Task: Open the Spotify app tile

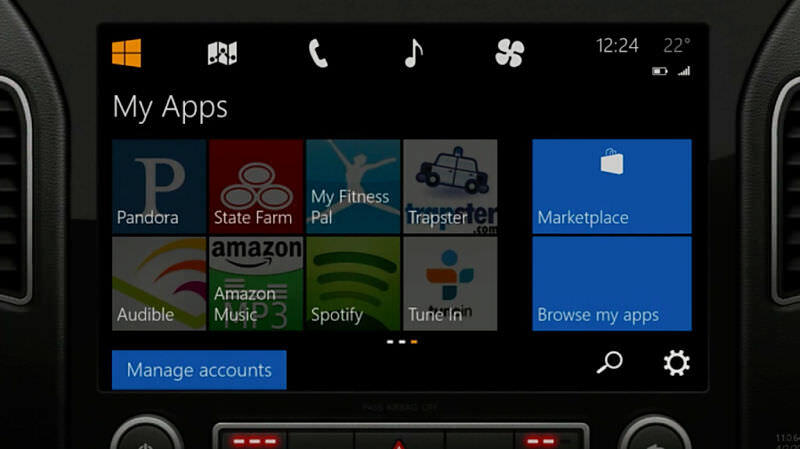Action: (353, 283)
